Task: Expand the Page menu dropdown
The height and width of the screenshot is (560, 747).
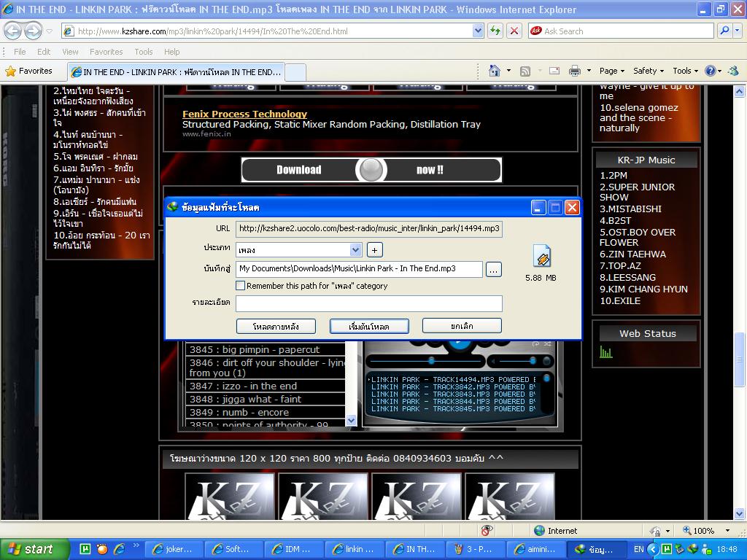Action: (612, 71)
